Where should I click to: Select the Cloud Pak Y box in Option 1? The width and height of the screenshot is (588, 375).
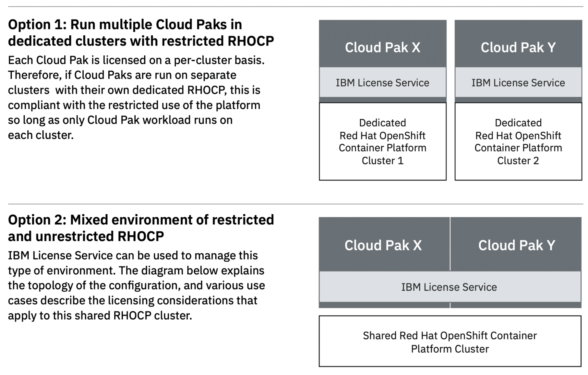[x=518, y=44]
